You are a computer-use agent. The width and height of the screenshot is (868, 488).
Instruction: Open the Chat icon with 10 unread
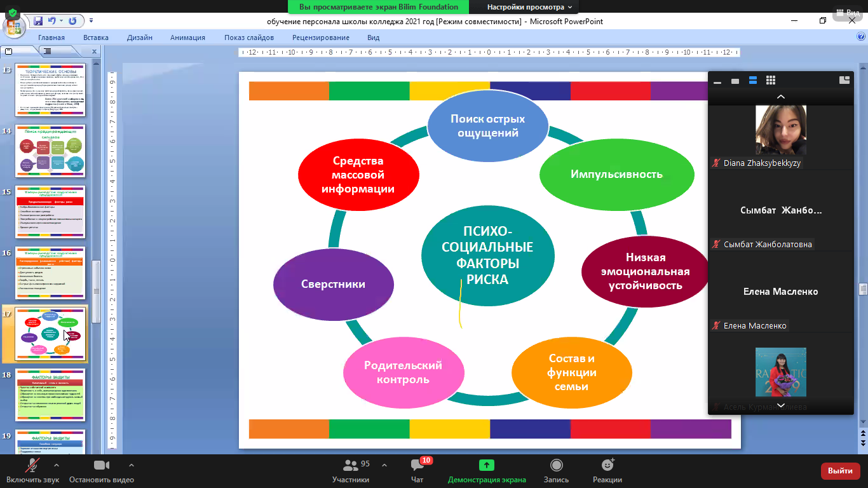coord(417,466)
